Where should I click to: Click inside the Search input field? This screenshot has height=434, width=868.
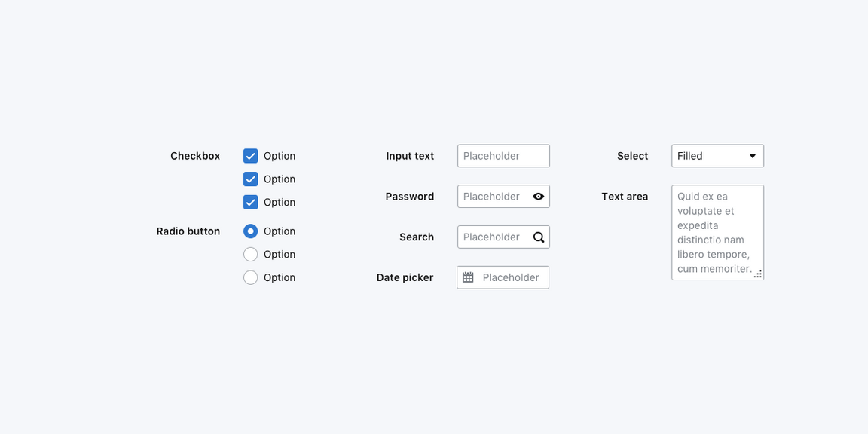coord(494,237)
